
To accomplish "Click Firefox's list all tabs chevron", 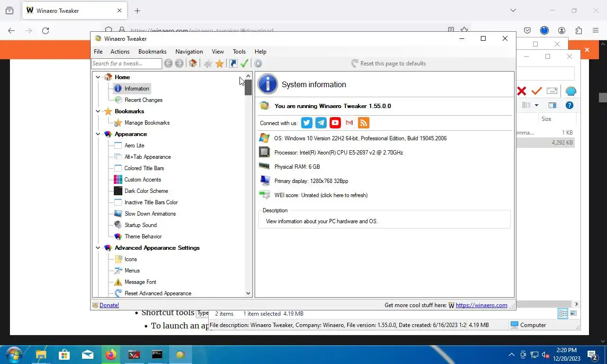I will pyautogui.click(x=513, y=10).
